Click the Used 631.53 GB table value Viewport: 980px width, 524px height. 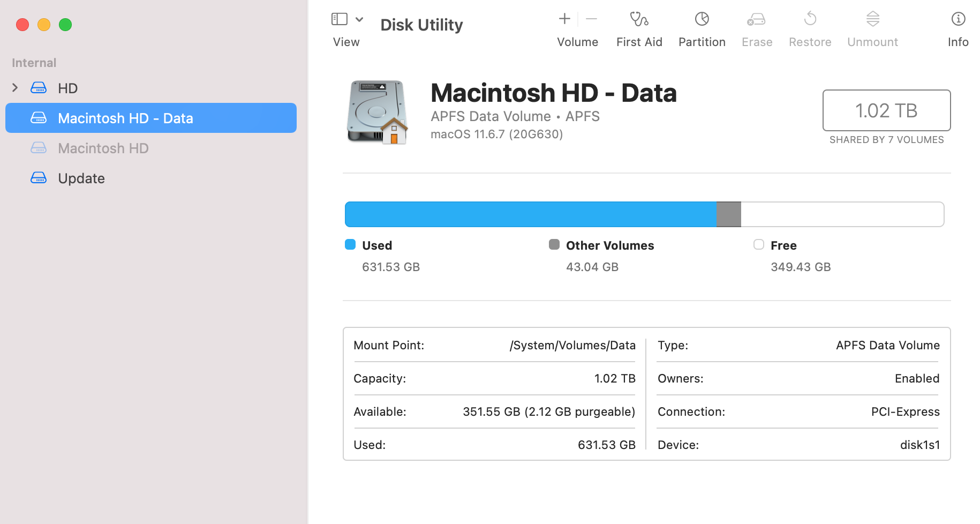pyautogui.click(x=607, y=445)
